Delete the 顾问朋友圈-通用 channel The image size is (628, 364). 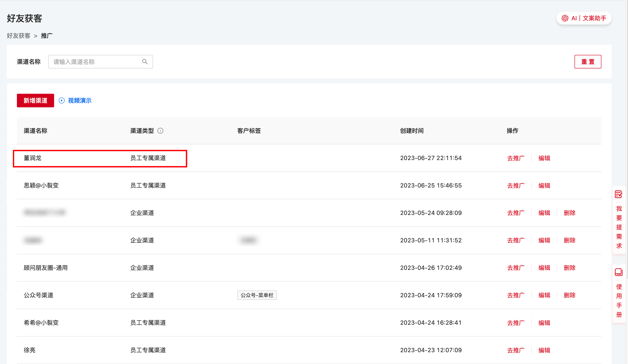coord(569,268)
